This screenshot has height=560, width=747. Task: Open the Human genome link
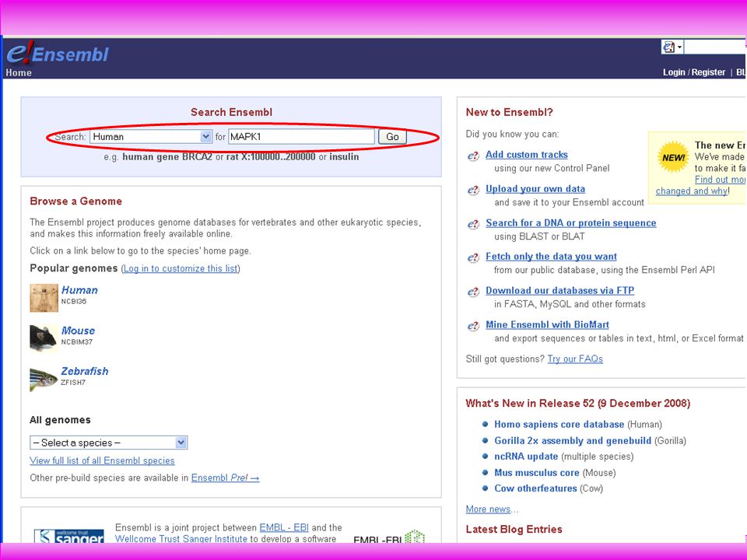(79, 290)
